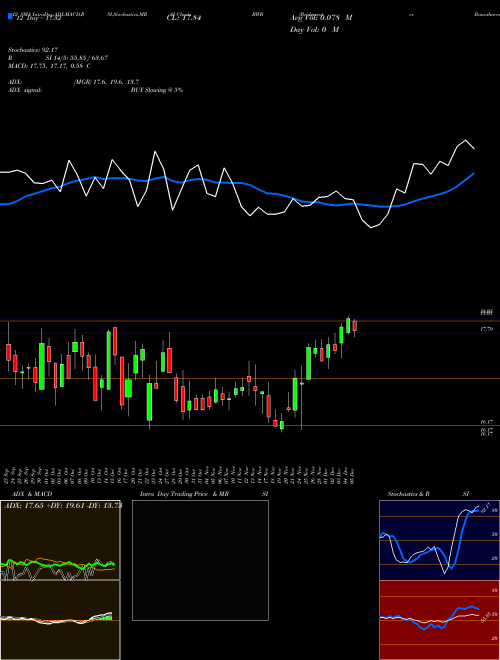Click the blue 12 Day SMA legend square

pyautogui.click(x=10, y=16)
